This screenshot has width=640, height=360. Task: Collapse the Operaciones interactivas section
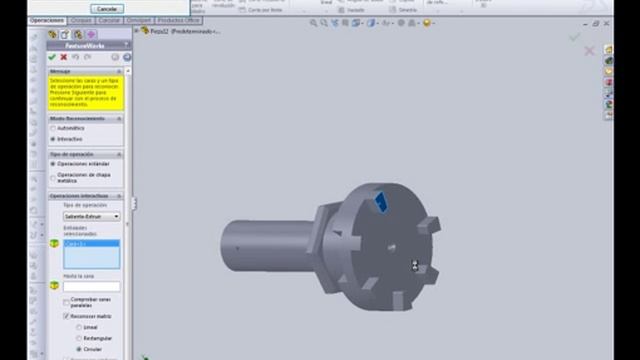119,196
